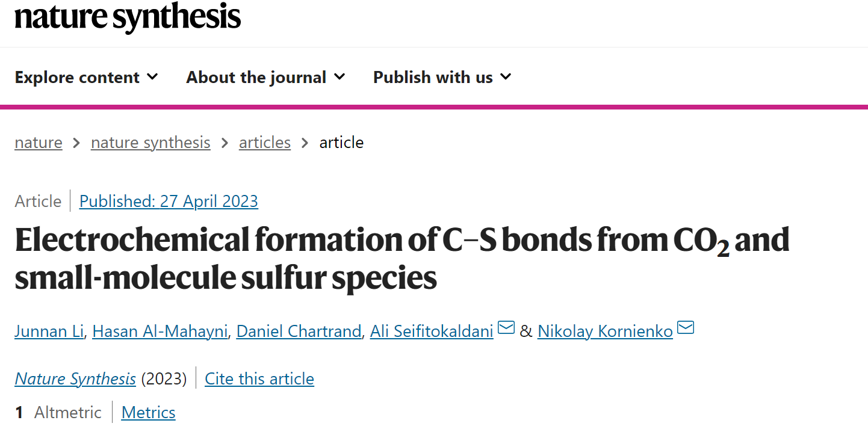Screen dimensions: 868x438
Task: Open the Explore content menu
Action: click(x=87, y=77)
